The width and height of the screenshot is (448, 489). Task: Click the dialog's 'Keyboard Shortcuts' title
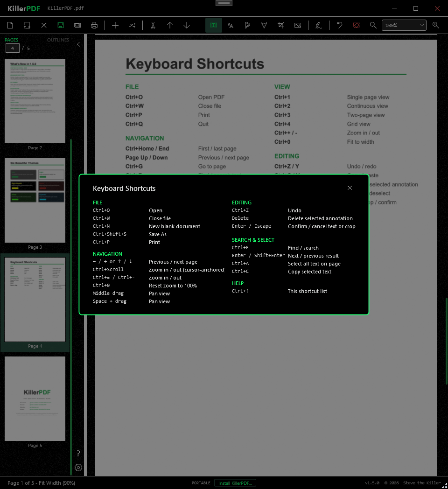(x=124, y=189)
